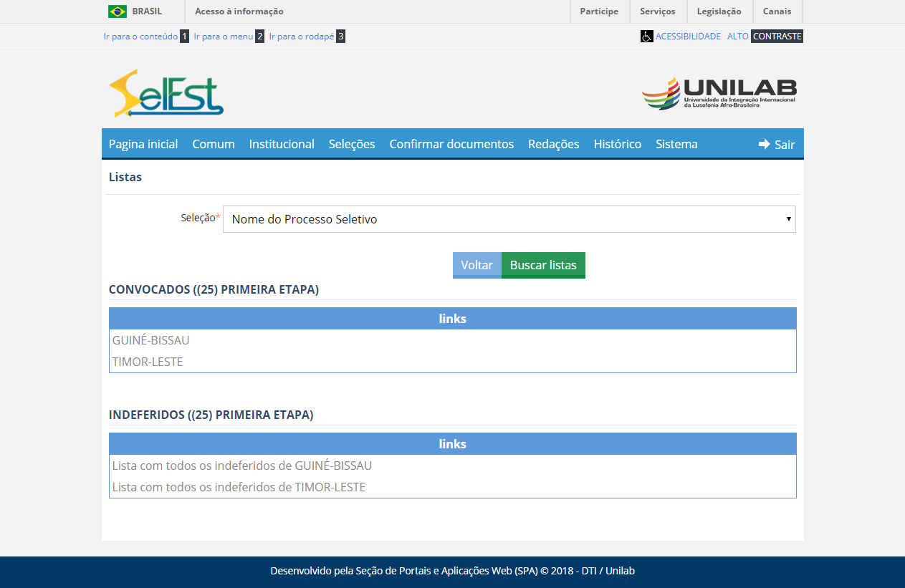Click the SelEst logo
The image size is (905, 588).
point(166,93)
